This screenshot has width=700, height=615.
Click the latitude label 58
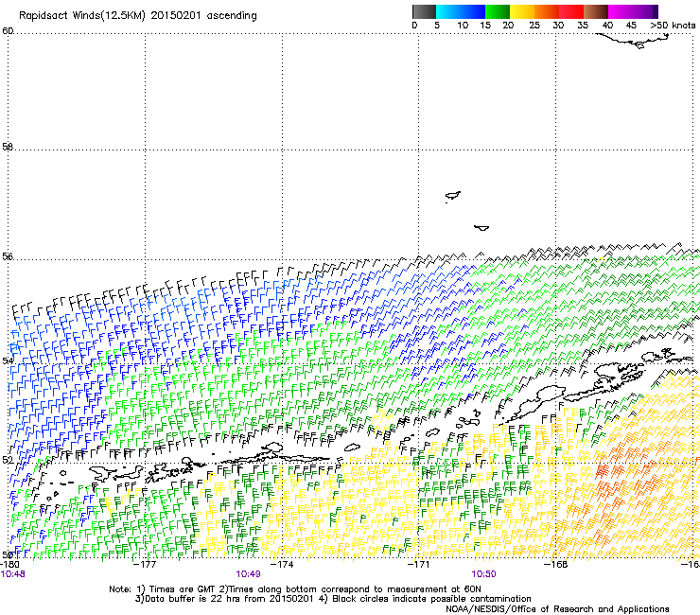[8, 147]
